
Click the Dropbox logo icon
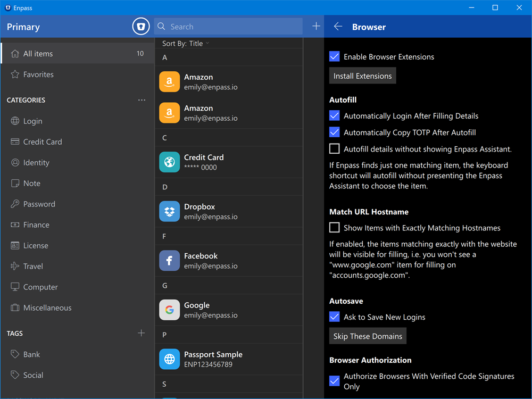pos(169,211)
